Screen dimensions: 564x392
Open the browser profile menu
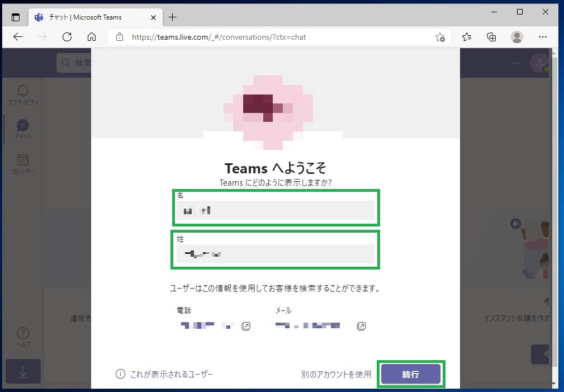(x=517, y=37)
